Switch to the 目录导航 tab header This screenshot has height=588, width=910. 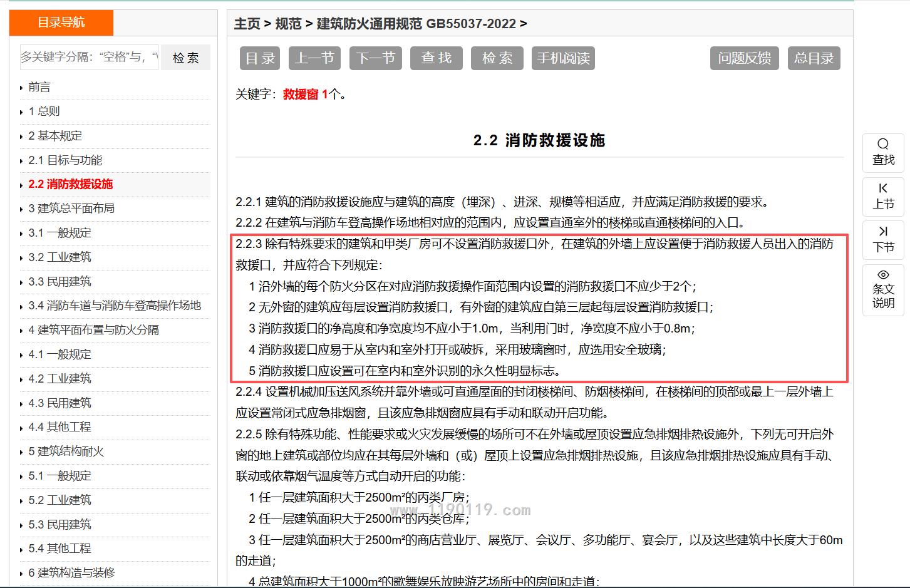click(61, 23)
